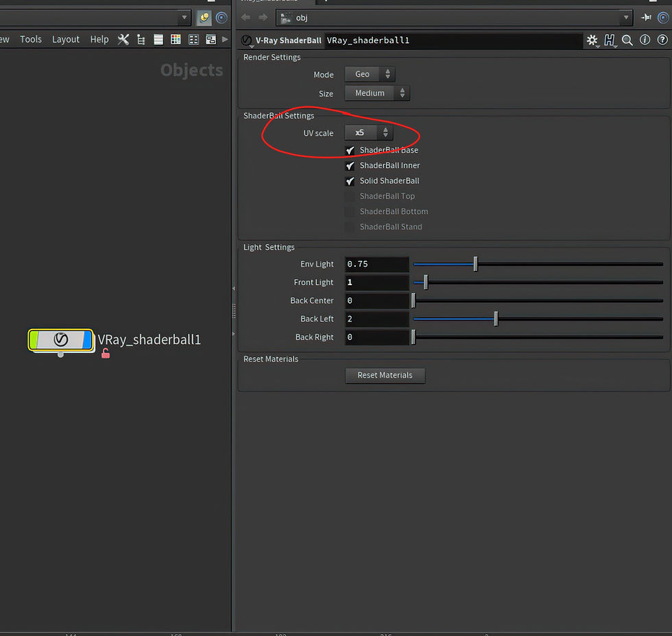672x636 pixels.
Task: Open node help question mark icon
Action: click(662, 40)
